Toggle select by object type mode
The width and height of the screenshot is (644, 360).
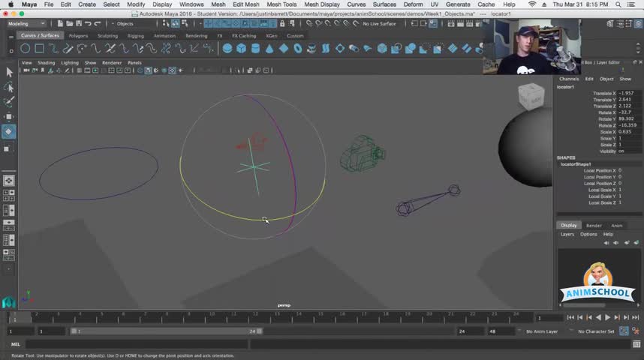[x=176, y=24]
